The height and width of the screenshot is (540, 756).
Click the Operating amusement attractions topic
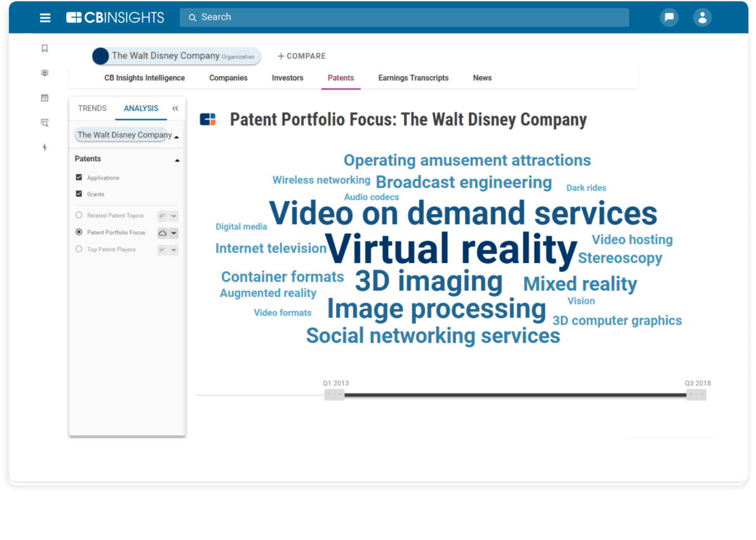coord(467,160)
